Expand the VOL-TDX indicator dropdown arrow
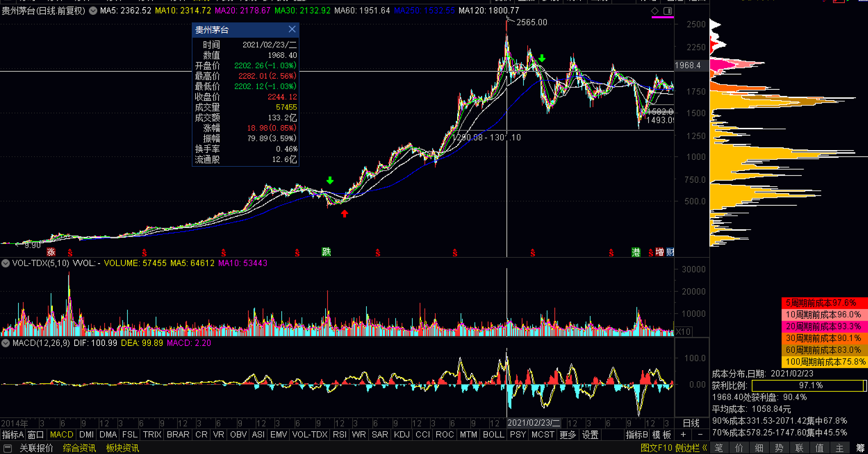This screenshot has height=454, width=868. [6, 263]
